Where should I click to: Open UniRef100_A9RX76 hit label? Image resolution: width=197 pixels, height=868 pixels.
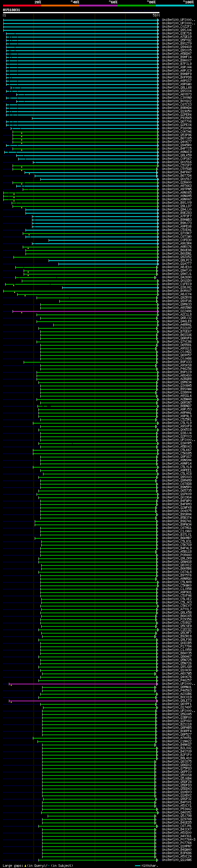177,247
